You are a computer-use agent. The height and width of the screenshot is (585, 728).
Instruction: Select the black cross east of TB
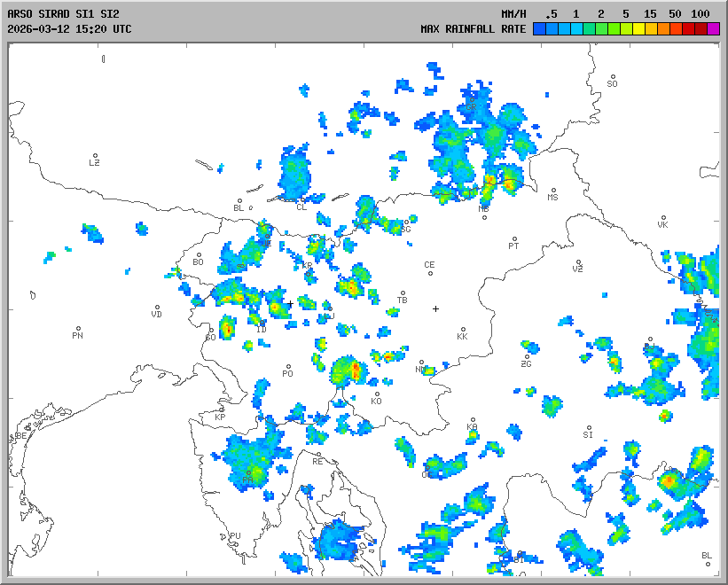(x=435, y=308)
